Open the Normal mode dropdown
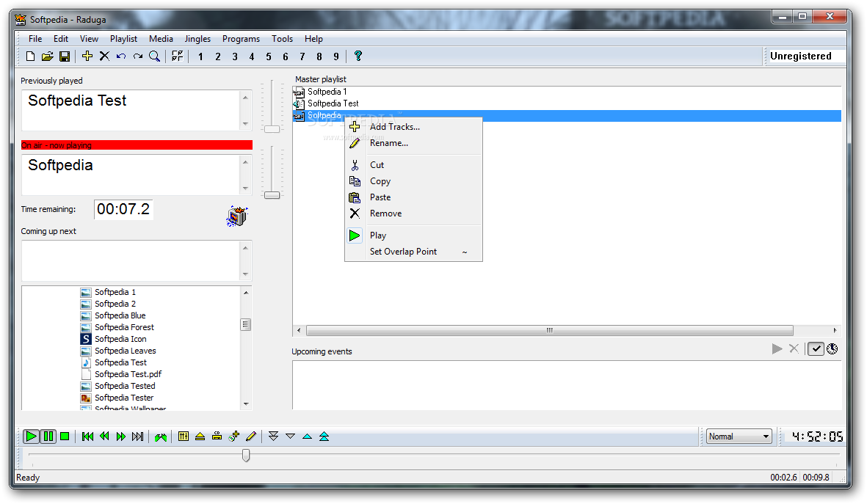 (739, 437)
